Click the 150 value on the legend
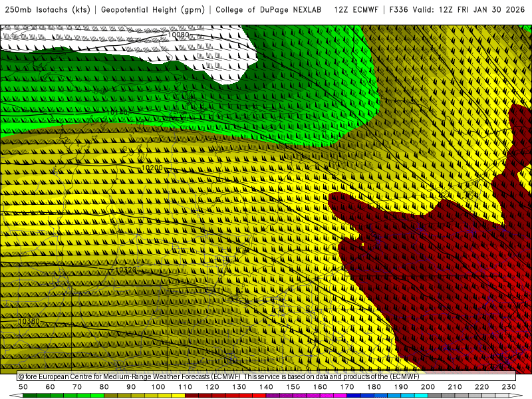The image size is (532, 399). pyautogui.click(x=293, y=387)
